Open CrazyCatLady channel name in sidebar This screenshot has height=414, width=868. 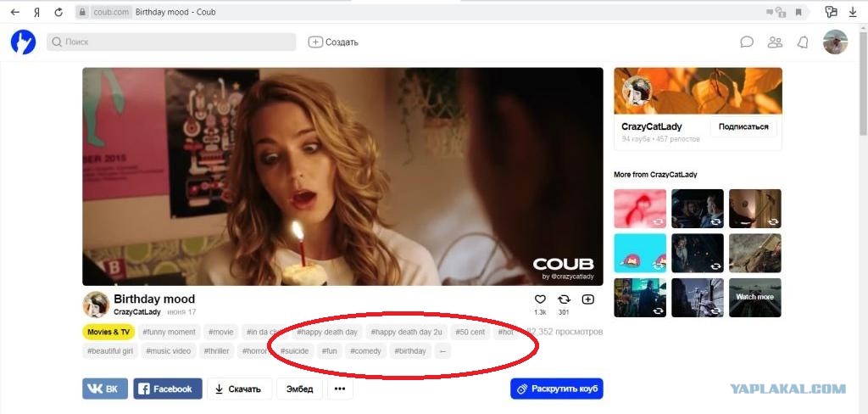point(652,127)
